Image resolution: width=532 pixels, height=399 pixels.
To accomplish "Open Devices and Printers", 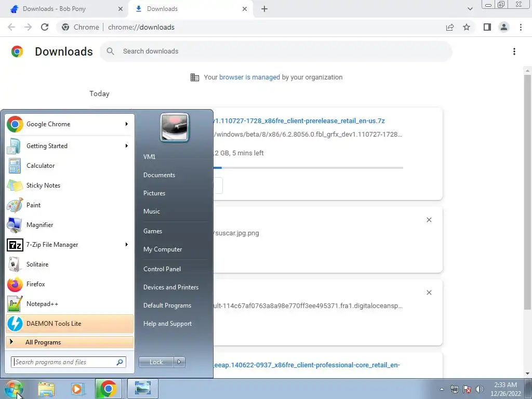I will tap(170, 287).
